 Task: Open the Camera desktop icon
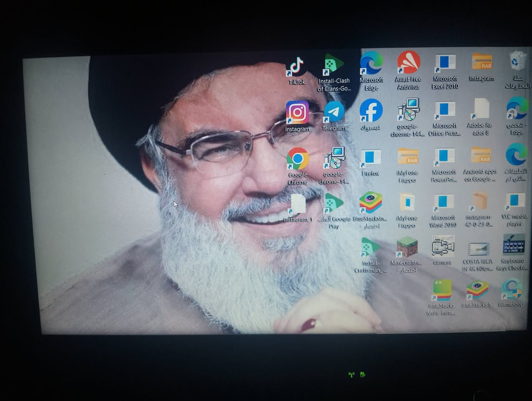(x=443, y=247)
